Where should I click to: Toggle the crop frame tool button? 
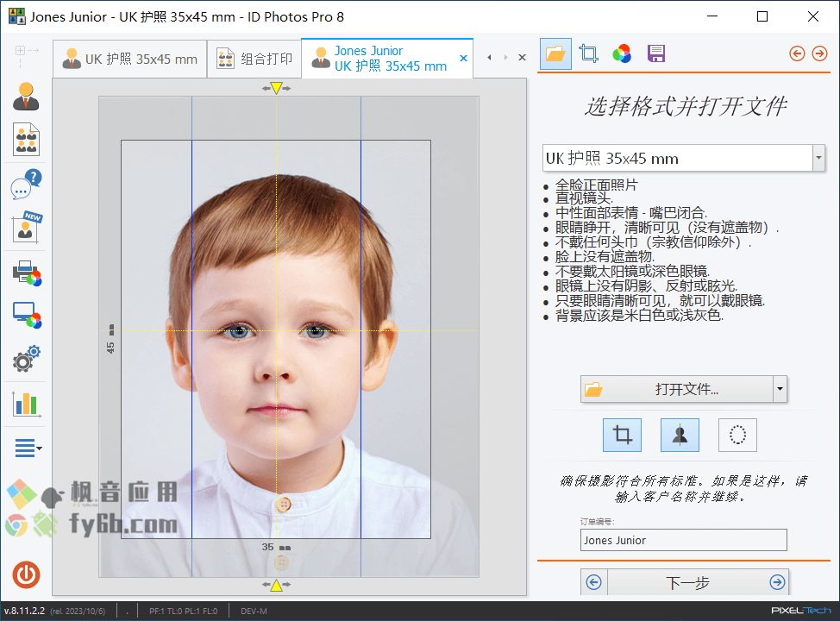[622, 435]
